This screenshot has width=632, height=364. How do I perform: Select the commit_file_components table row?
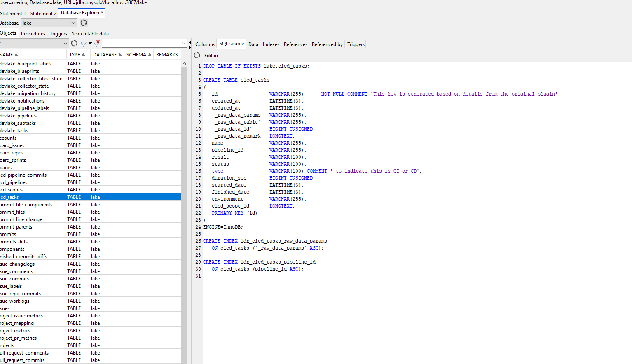[90, 204]
